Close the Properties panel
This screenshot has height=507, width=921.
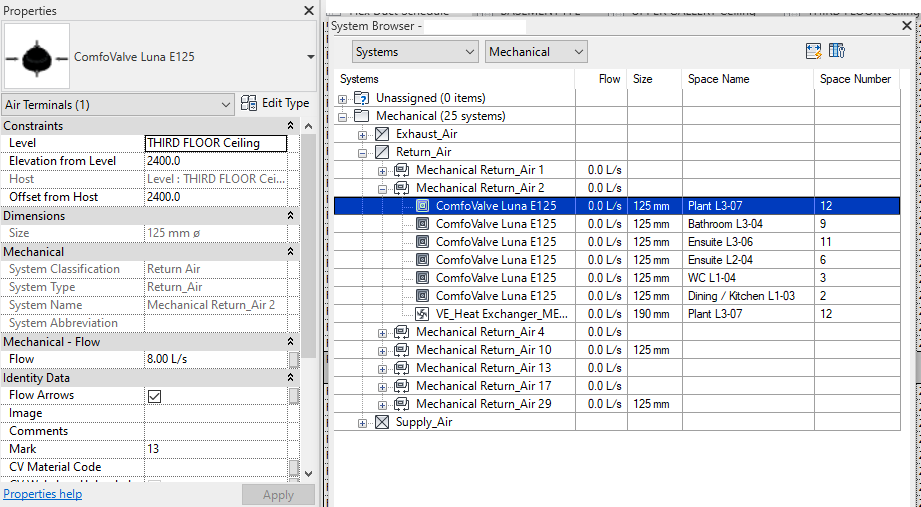(x=309, y=11)
